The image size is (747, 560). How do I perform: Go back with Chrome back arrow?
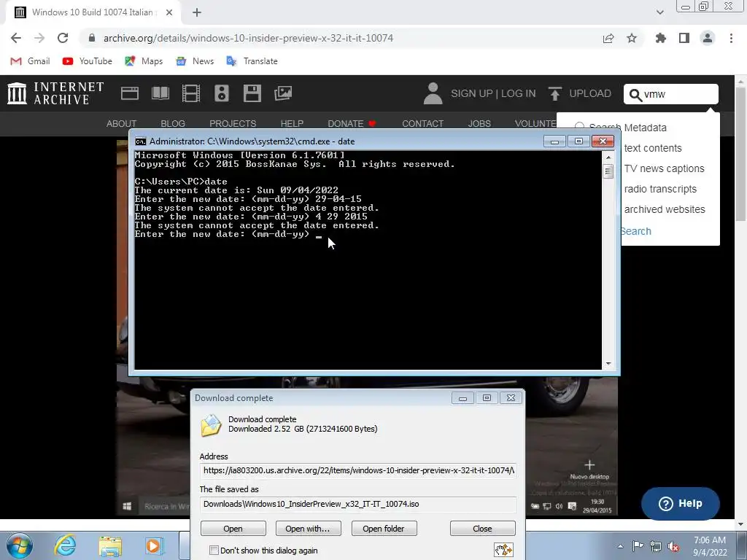tap(16, 38)
